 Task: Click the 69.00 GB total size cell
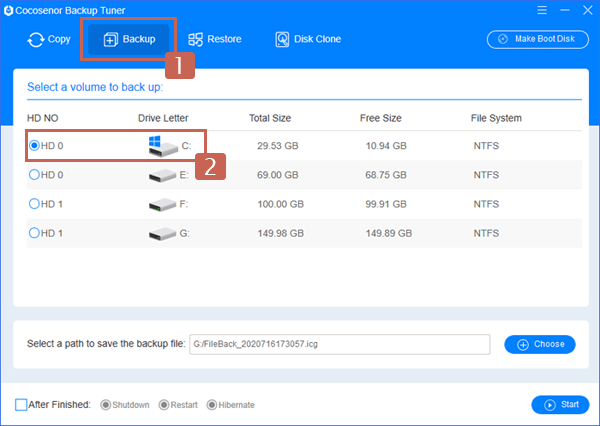pyautogui.click(x=277, y=175)
